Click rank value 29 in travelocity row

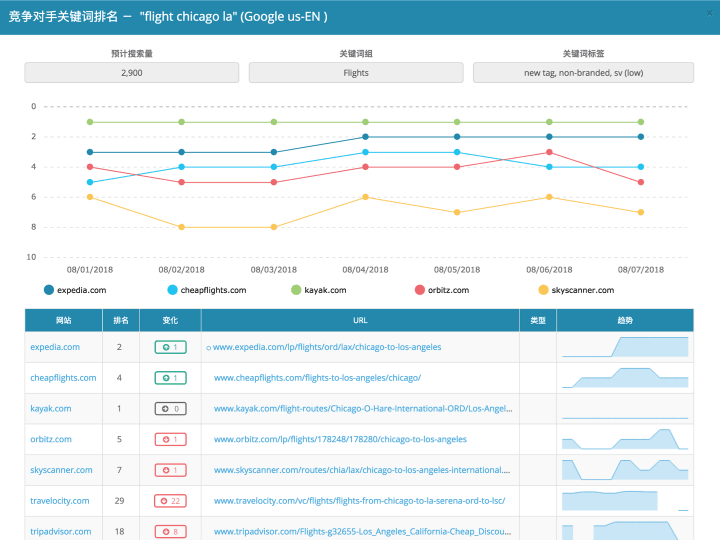click(x=119, y=501)
